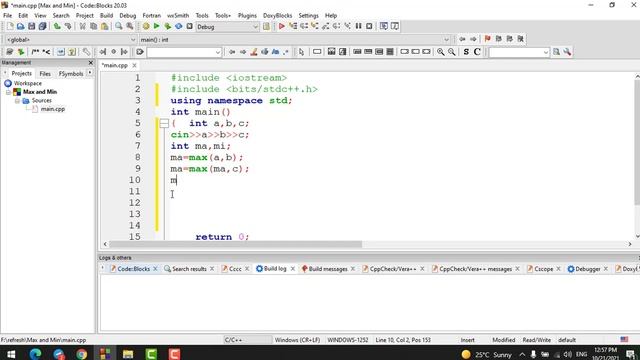Click the Zoom out magnifier icon
Image resolution: width=640 pixels, height=360 pixels.
451,52
